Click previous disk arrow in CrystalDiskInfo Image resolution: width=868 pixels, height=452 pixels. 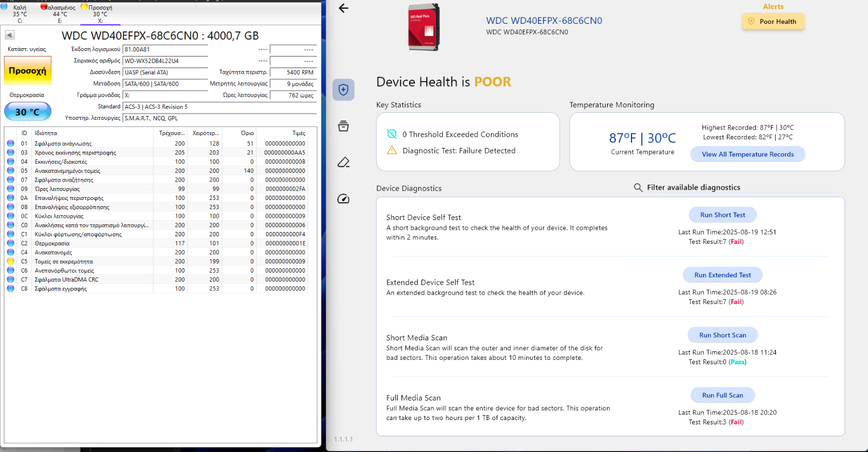(x=10, y=35)
